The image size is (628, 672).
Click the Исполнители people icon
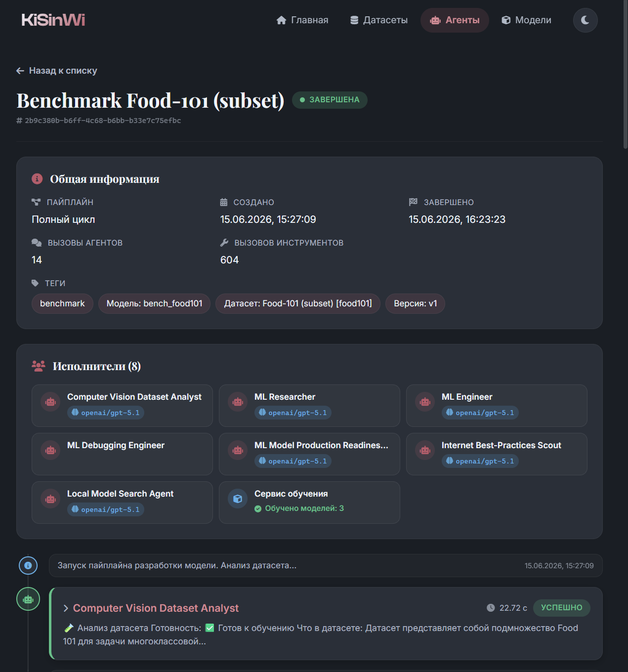pos(39,366)
